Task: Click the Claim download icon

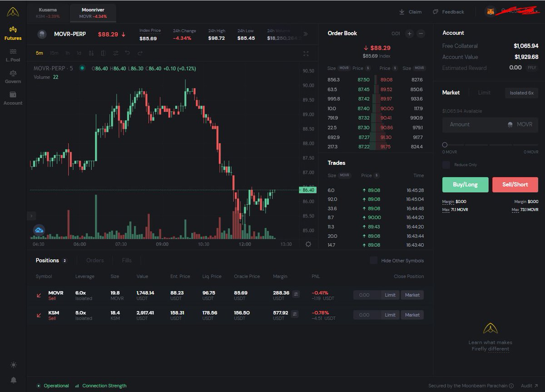Action: 402,12
